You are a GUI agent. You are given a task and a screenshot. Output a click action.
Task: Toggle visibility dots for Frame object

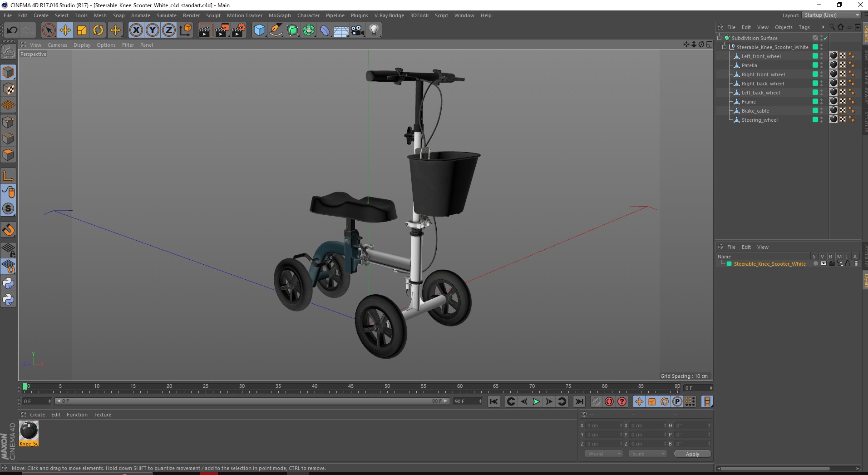(821, 102)
